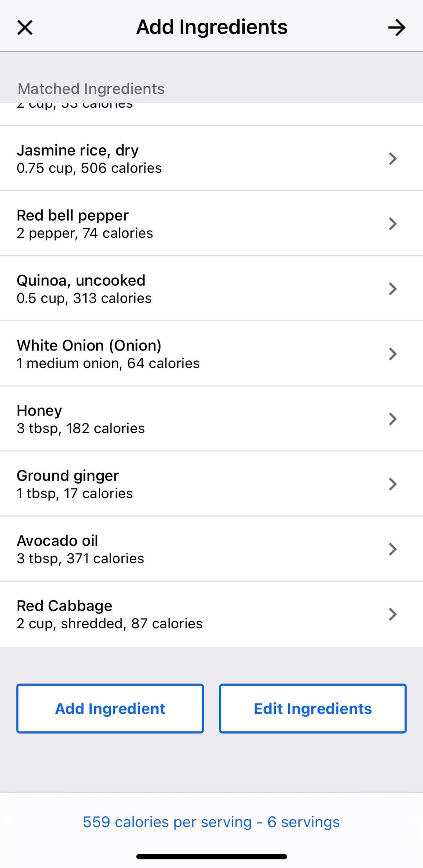Tap the calories per serving summary
Screen dimensions: 423x868
click(x=211, y=821)
